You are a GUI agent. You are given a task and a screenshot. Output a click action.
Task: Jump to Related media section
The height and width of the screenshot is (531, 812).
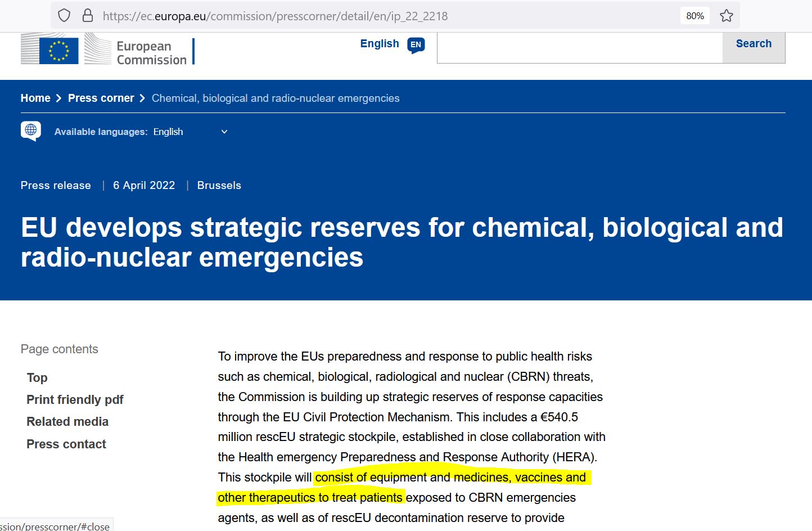[x=67, y=422]
